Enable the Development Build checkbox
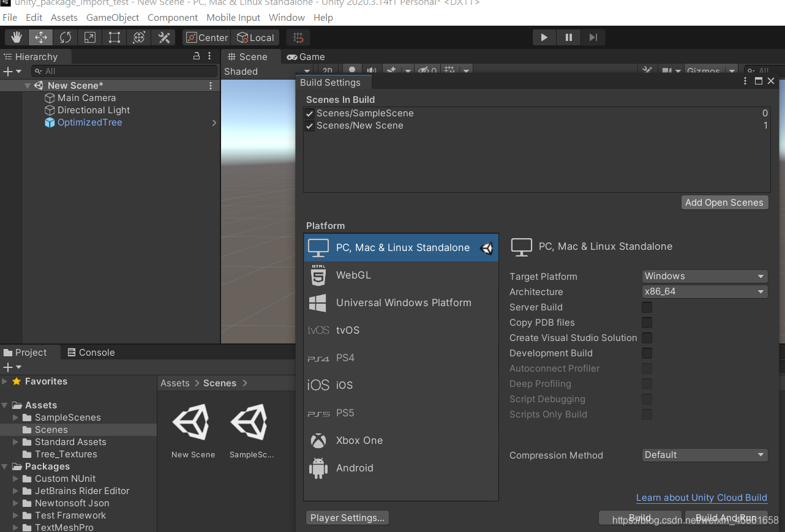Screen dimensions: 785x532 [x=647, y=353]
